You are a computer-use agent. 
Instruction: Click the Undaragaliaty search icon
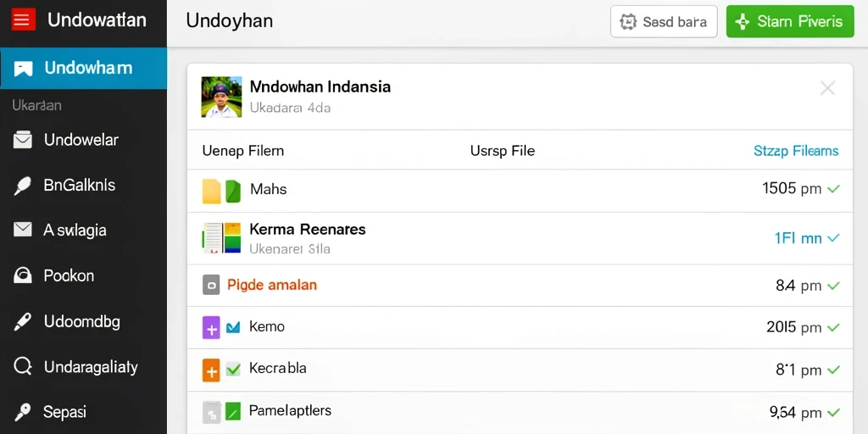click(23, 366)
